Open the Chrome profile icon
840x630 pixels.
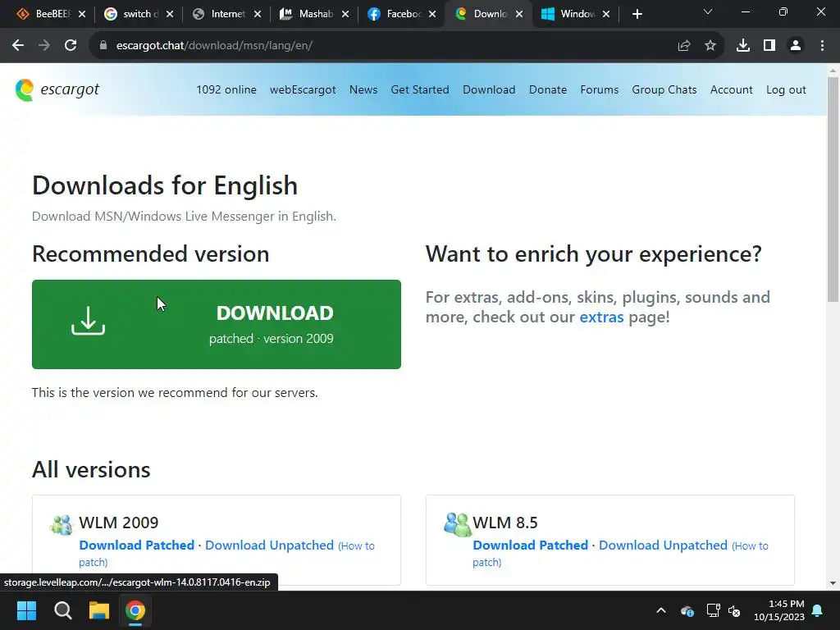coord(796,46)
